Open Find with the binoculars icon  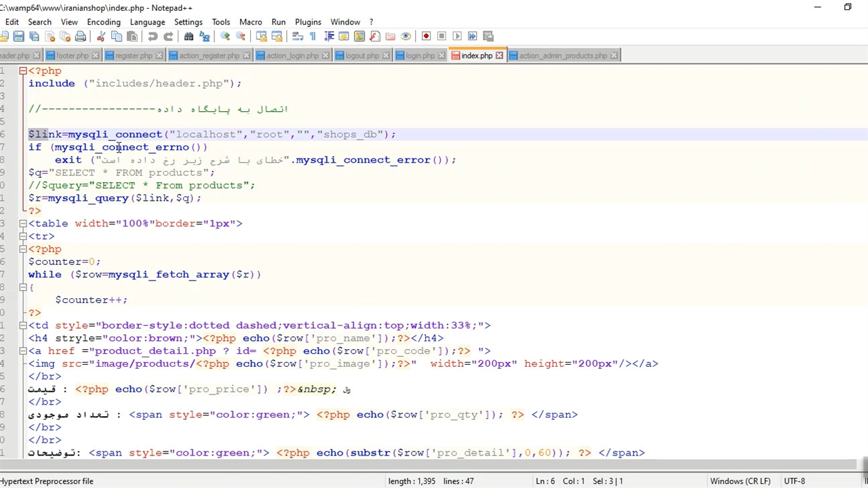click(189, 37)
